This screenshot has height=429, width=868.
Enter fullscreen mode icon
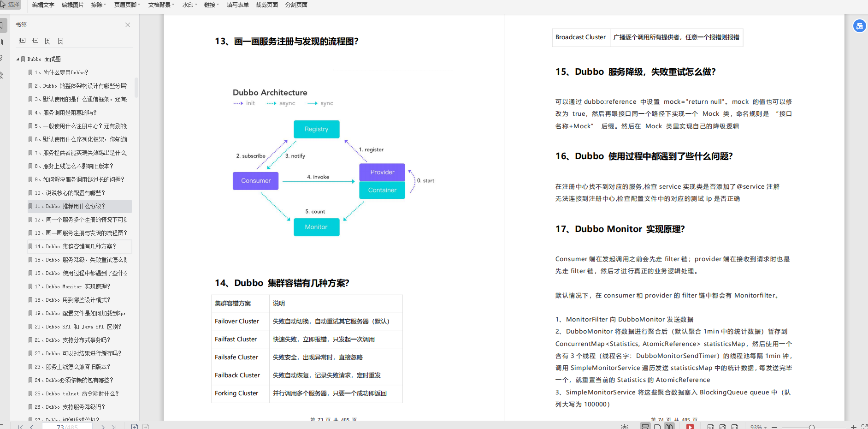865,427
